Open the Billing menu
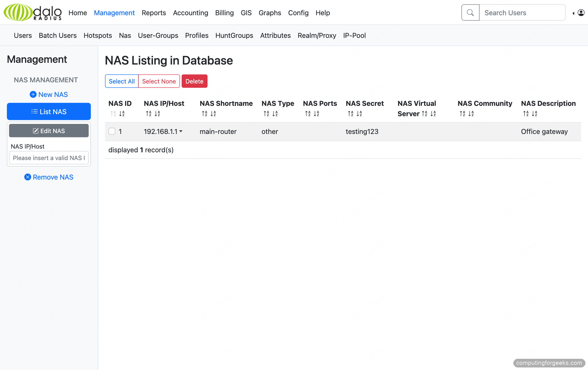Image resolution: width=588 pixels, height=370 pixels. (224, 13)
